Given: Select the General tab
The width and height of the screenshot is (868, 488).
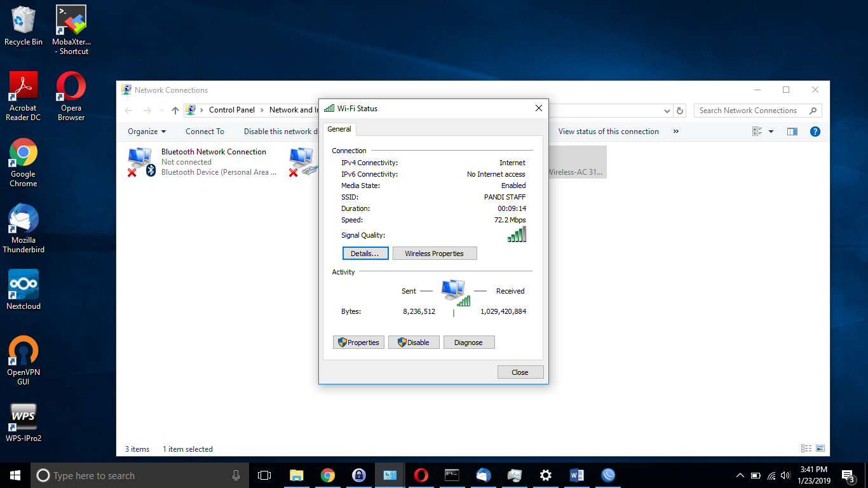Looking at the screenshot, I should click(x=339, y=129).
